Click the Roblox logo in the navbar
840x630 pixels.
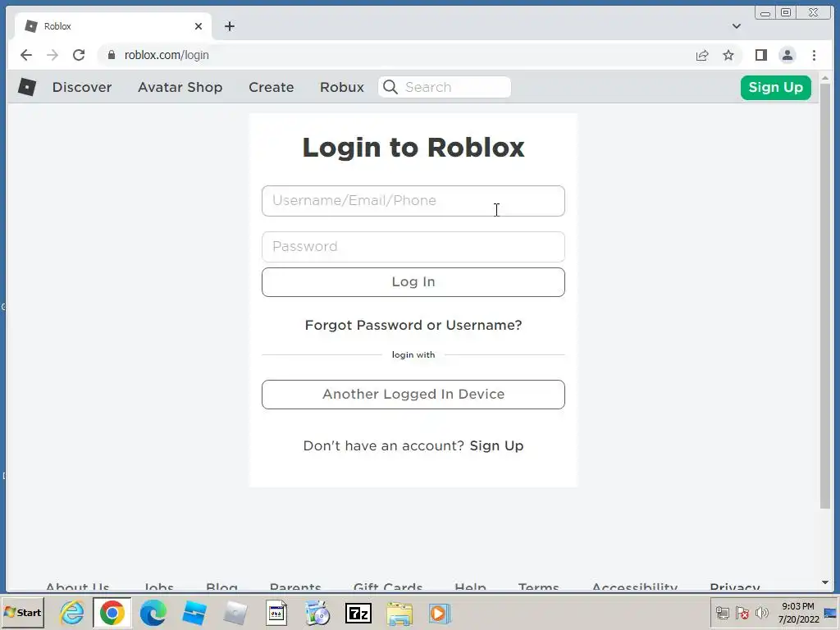click(x=27, y=87)
